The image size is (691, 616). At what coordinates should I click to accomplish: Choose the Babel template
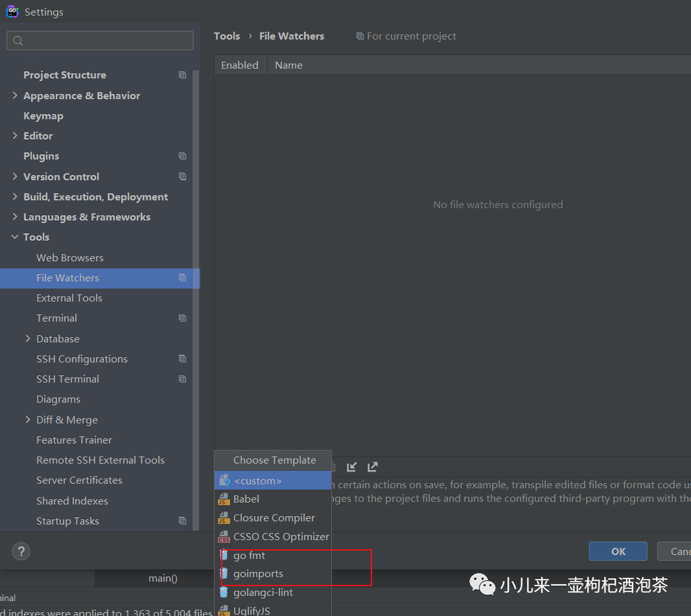(273, 499)
